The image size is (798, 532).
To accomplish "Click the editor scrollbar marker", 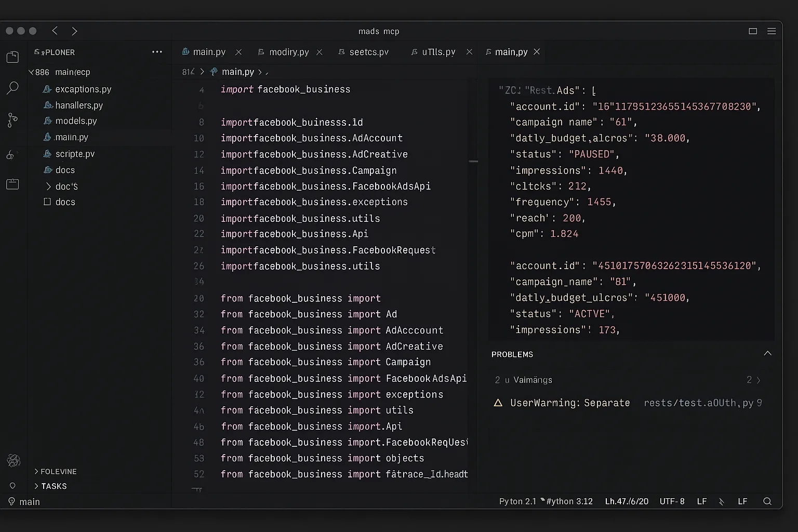I will point(473,162).
